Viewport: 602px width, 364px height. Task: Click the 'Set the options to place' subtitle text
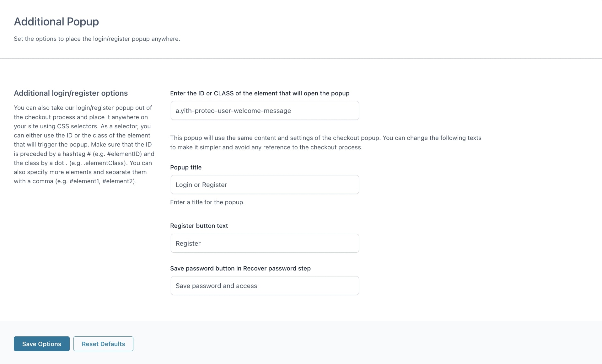pyautogui.click(x=97, y=39)
